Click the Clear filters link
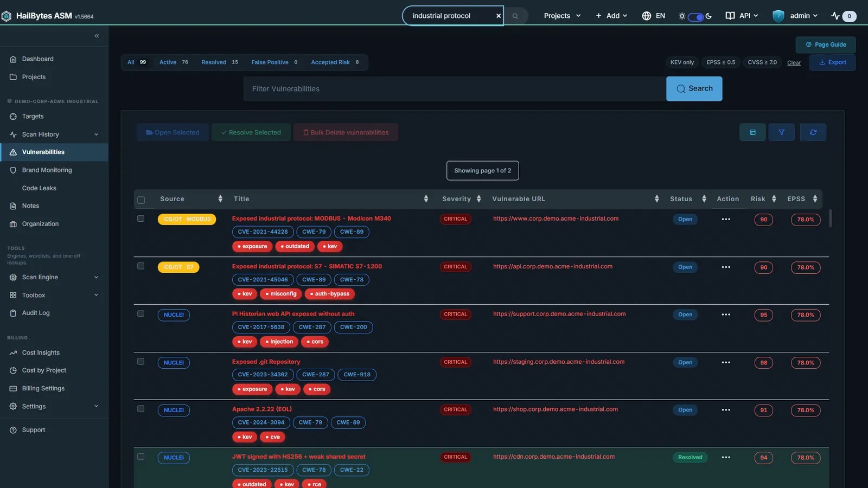Image resolution: width=868 pixels, height=488 pixels. (x=794, y=63)
